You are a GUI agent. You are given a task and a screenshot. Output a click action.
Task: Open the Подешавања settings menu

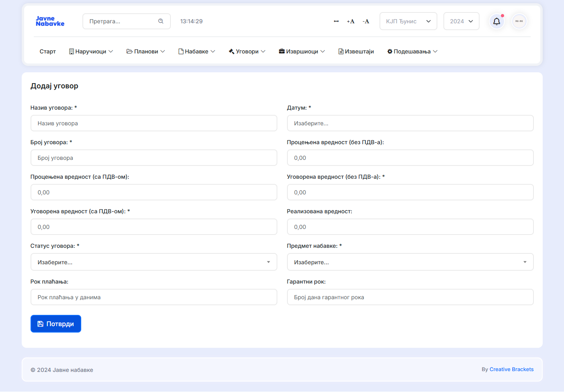(x=412, y=51)
